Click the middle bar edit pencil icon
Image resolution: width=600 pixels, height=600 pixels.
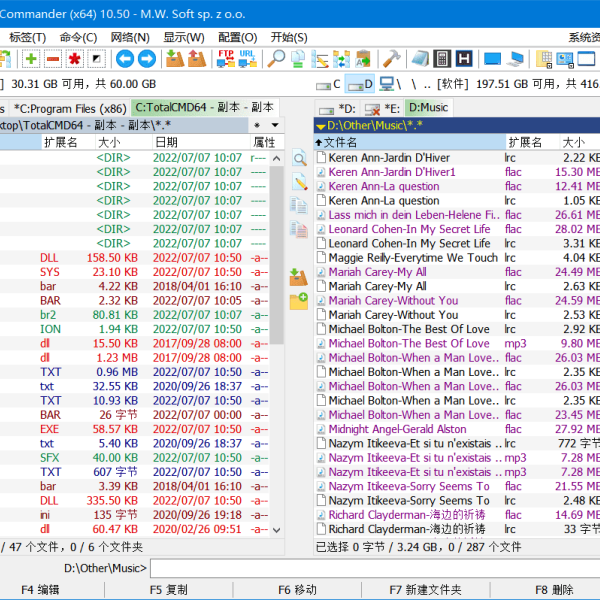(x=299, y=181)
